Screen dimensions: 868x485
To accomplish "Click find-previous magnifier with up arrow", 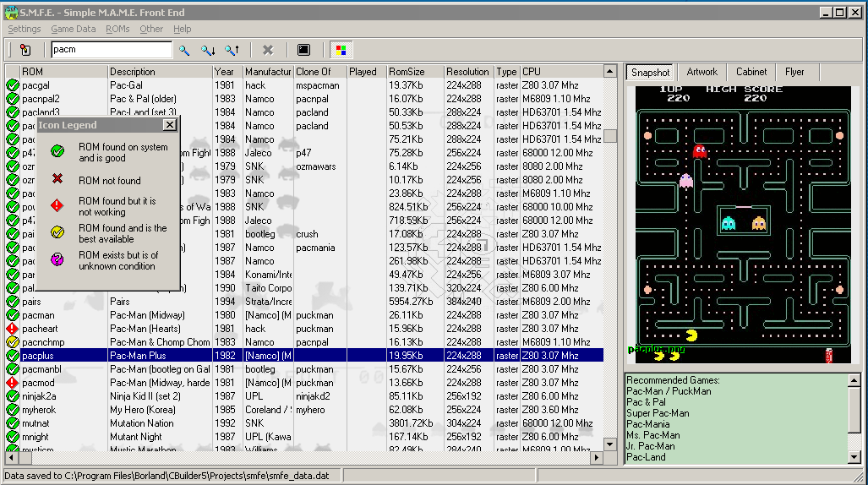I will point(232,51).
